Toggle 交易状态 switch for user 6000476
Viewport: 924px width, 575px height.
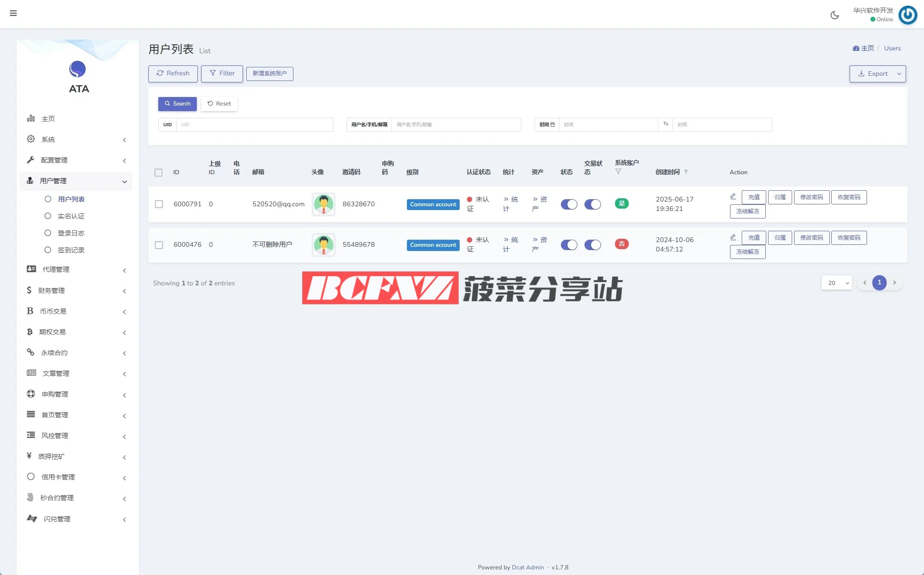pyautogui.click(x=592, y=245)
